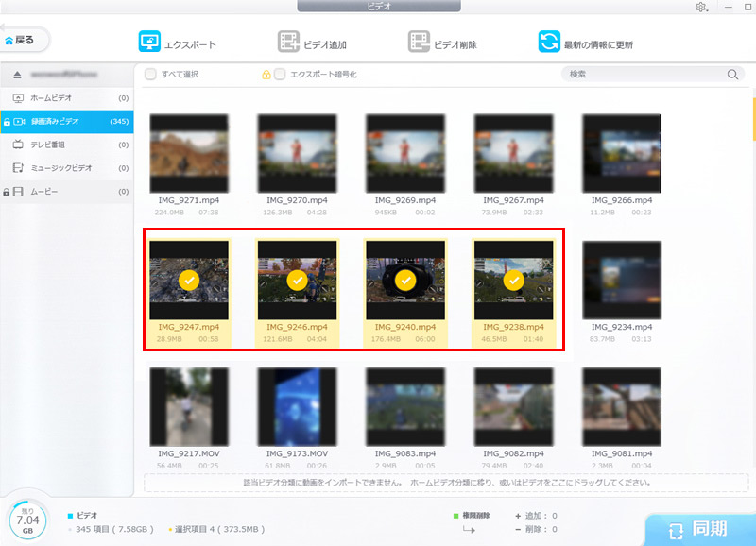Toggle the すべて選択 checkbox
The height and width of the screenshot is (546, 756).
click(150, 75)
